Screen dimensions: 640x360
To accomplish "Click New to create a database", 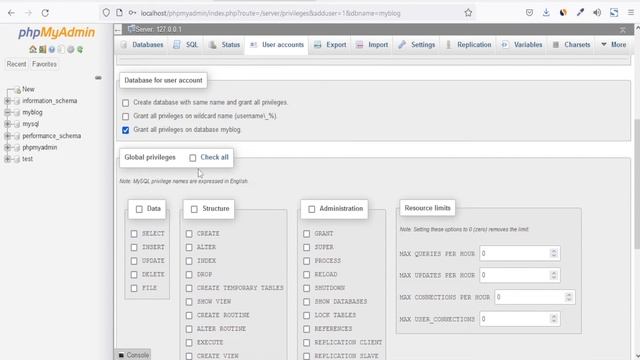I will pyautogui.click(x=28, y=89).
